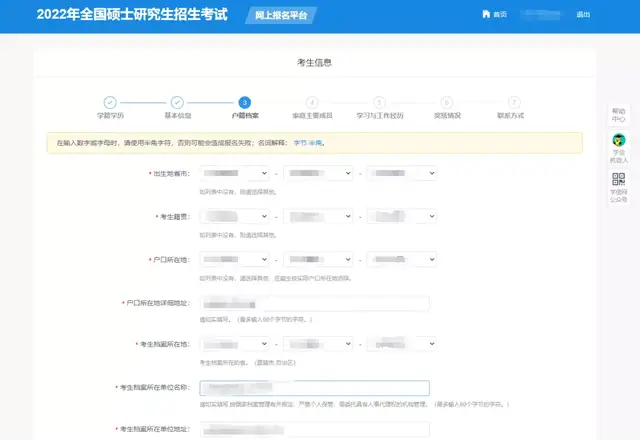
Task: Open the second 户口所在地 city dropdown
Action: (x=318, y=260)
